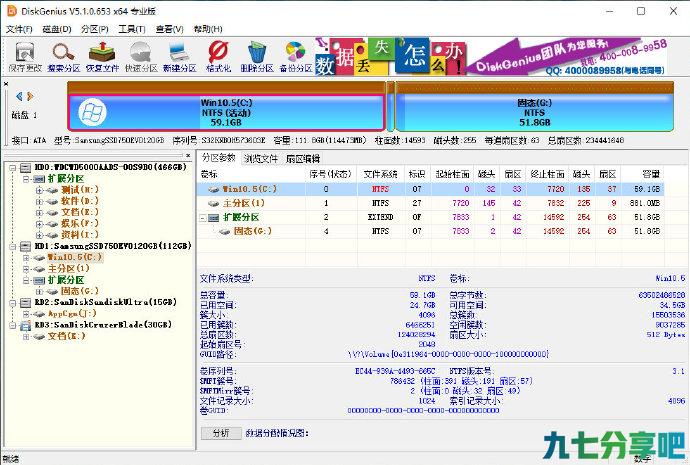
Task: Collapse the HD1:SamsungSSD750EVO120GB disk node
Action: pyautogui.click(x=13, y=246)
